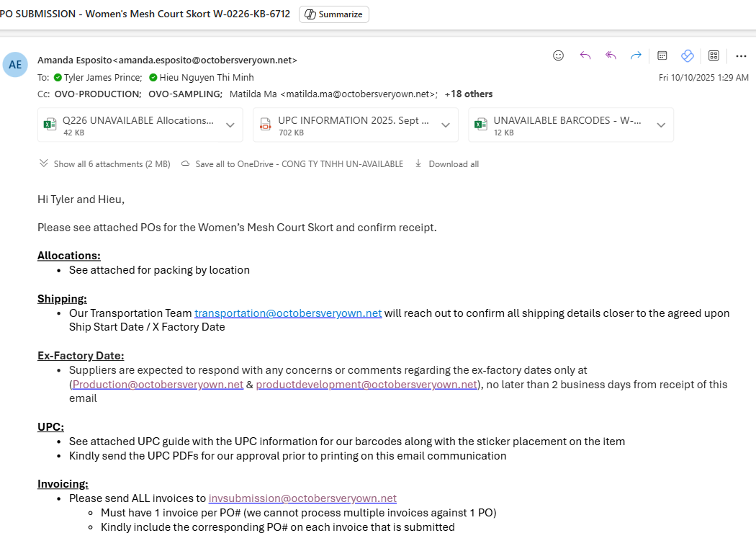Open the more actions ellipsis menu

point(741,55)
